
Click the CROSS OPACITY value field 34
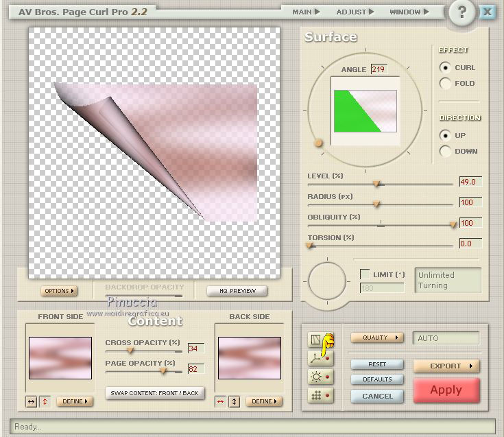[x=196, y=349]
